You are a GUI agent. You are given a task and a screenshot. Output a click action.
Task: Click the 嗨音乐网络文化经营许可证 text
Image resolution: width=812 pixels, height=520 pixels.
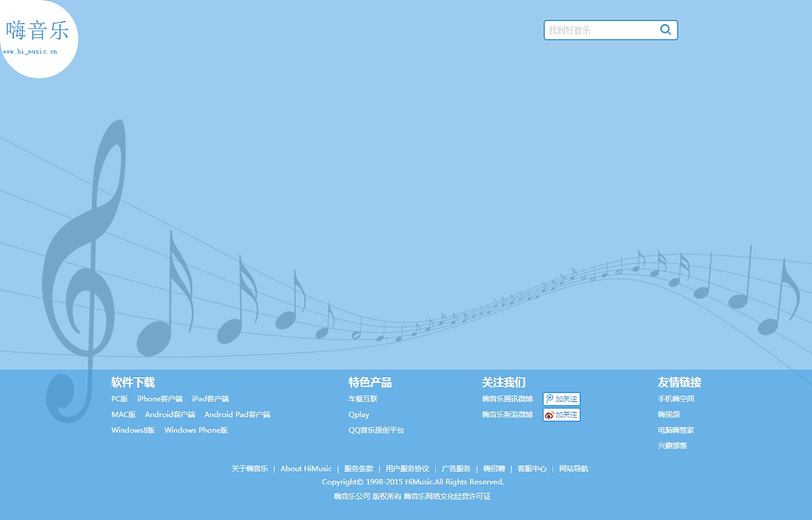click(448, 497)
